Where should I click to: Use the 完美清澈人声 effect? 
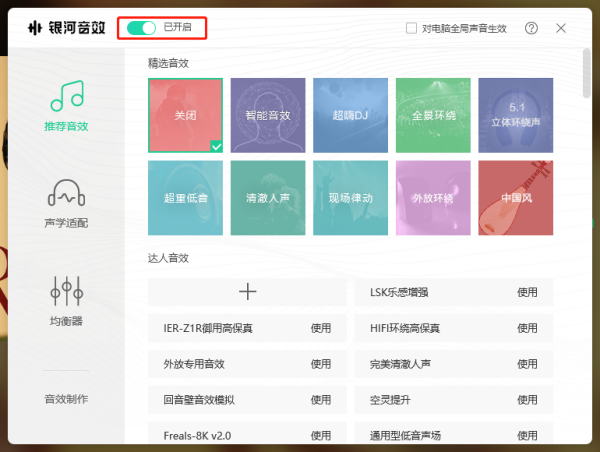527,364
